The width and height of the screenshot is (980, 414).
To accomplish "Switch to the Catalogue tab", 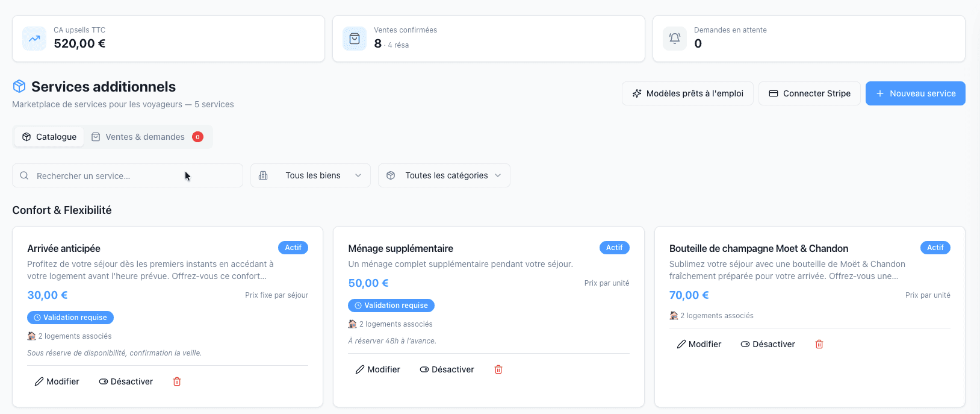I will (49, 137).
